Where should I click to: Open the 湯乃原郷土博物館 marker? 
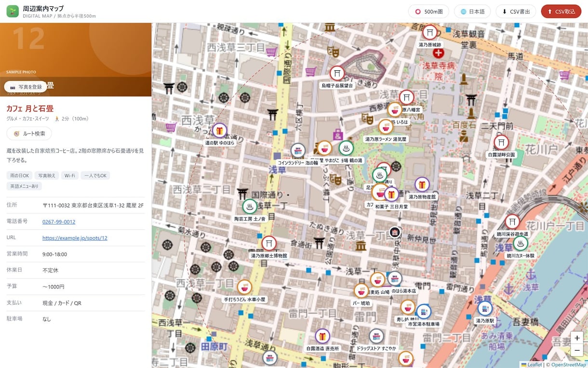point(269,244)
